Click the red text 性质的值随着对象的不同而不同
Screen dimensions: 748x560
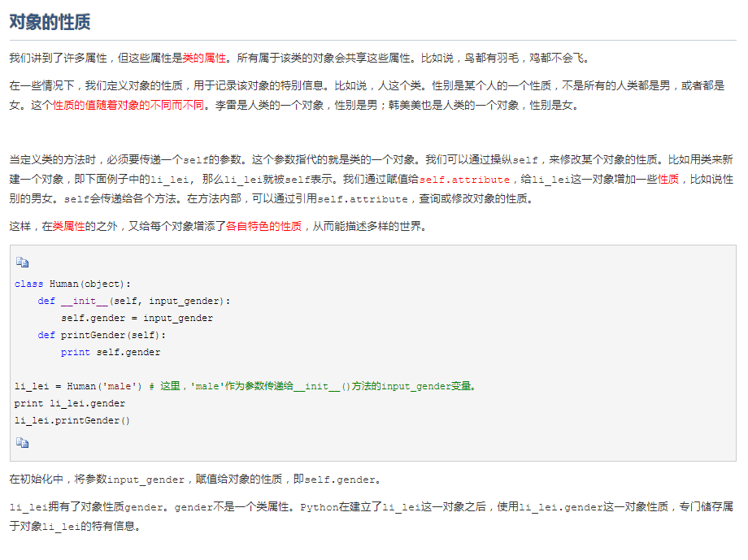[128, 105]
